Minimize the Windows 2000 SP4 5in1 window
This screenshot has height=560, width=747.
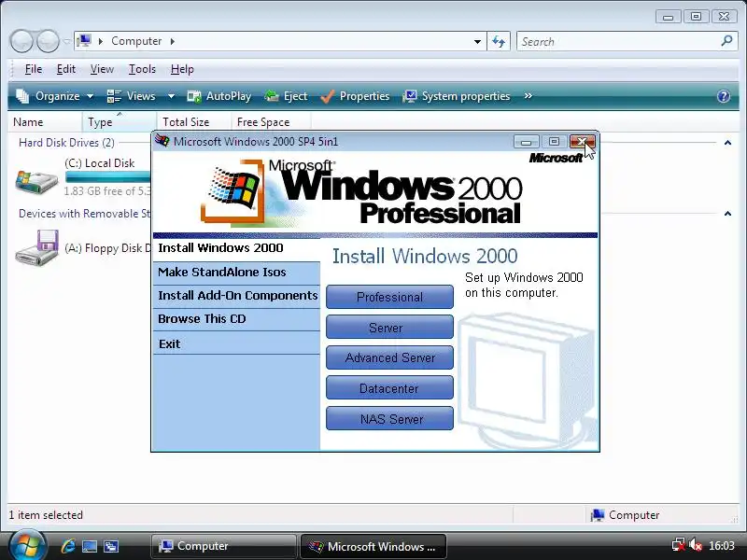coord(527,142)
